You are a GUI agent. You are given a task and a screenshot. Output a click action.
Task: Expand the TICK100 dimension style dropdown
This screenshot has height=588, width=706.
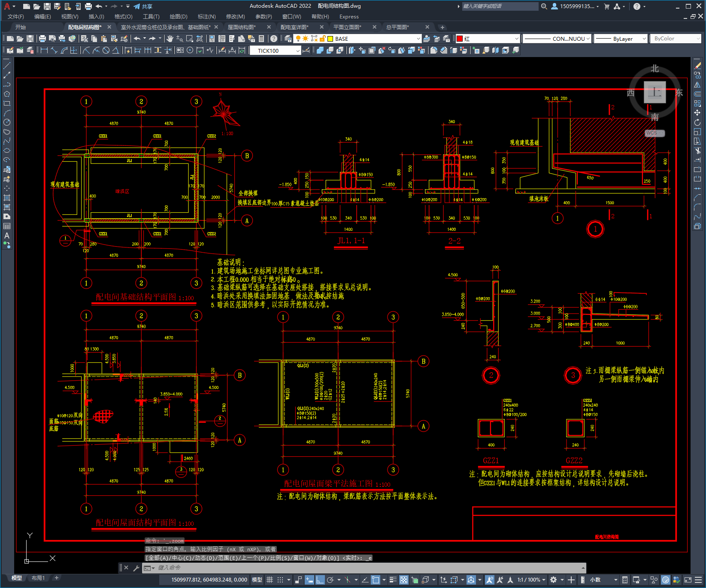[275, 51]
